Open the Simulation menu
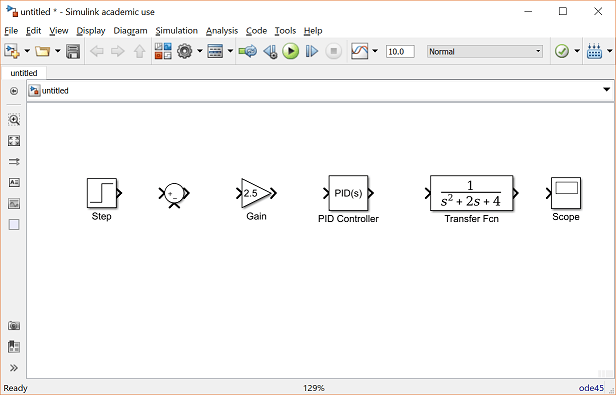 [176, 31]
